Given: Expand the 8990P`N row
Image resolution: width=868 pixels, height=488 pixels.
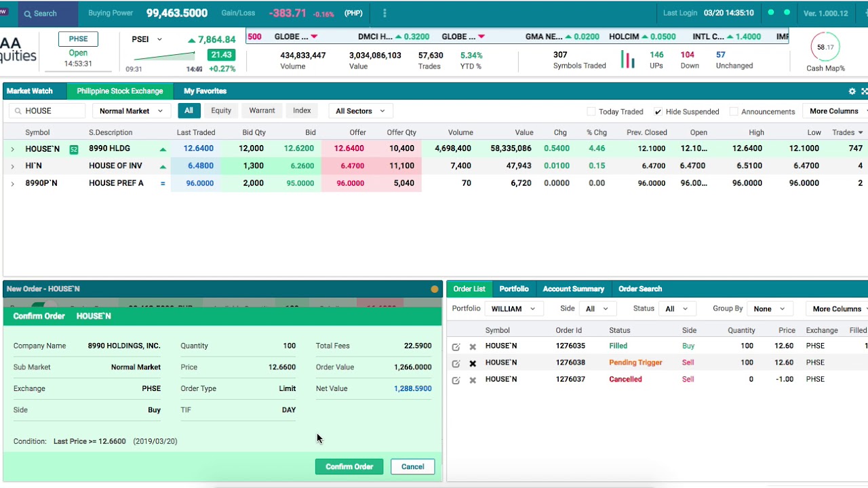Looking at the screenshot, I should 12,183.
